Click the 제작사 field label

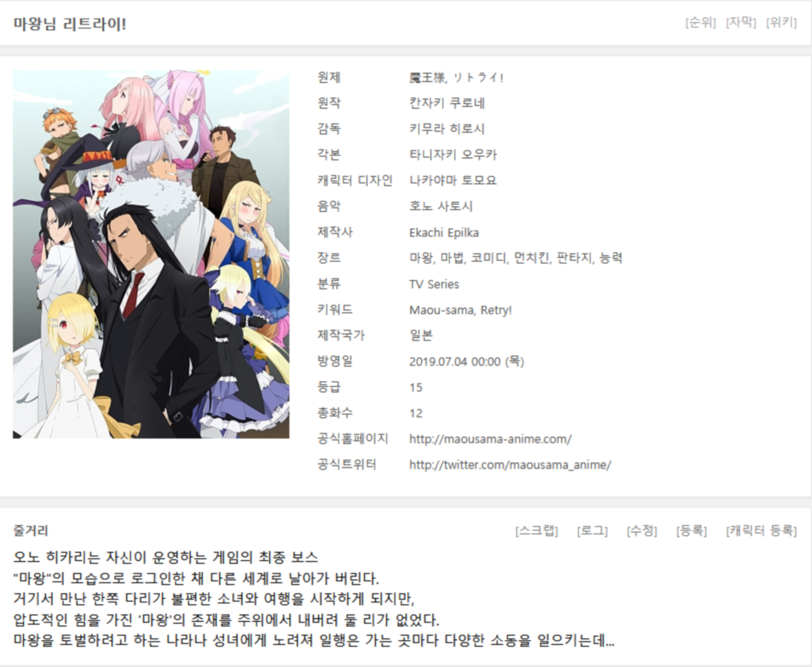[335, 232]
